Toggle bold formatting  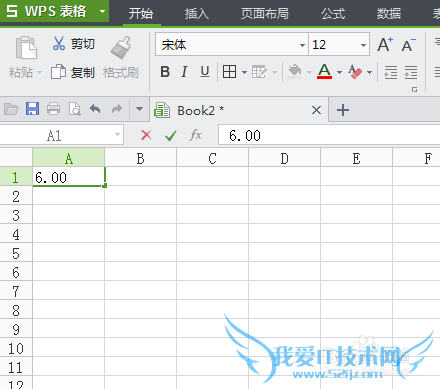165,72
